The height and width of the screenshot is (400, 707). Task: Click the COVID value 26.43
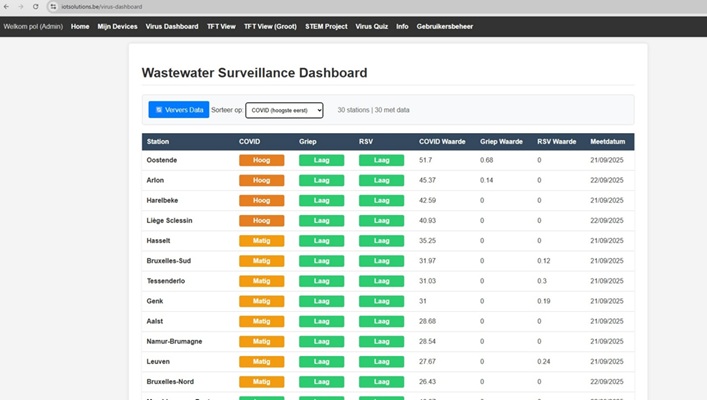427,382
